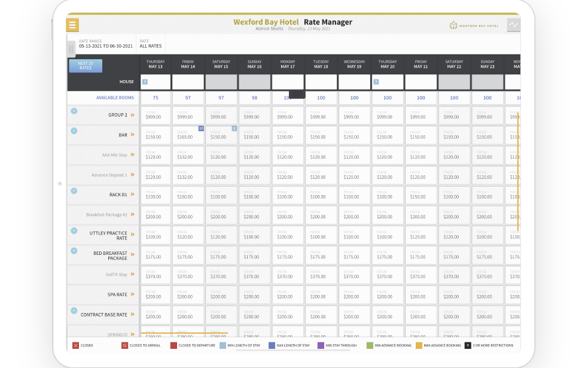Expand the BED BREAKFAST PACKAGE row

tap(132, 254)
